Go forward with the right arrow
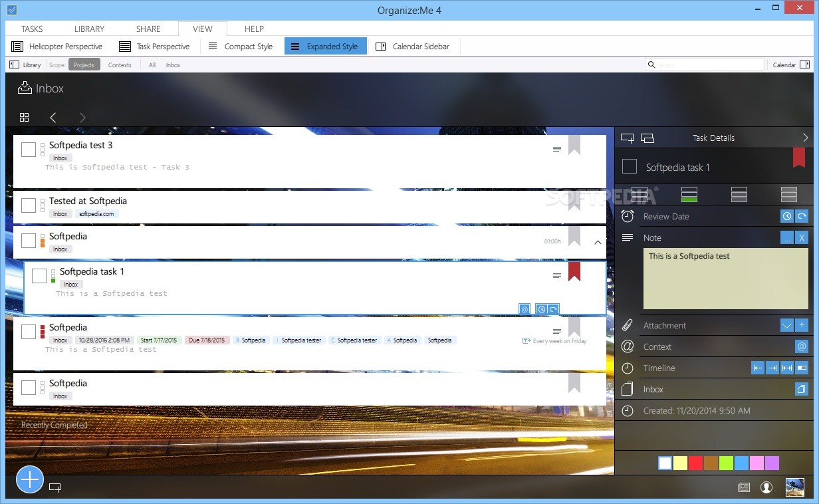819x504 pixels. point(82,117)
